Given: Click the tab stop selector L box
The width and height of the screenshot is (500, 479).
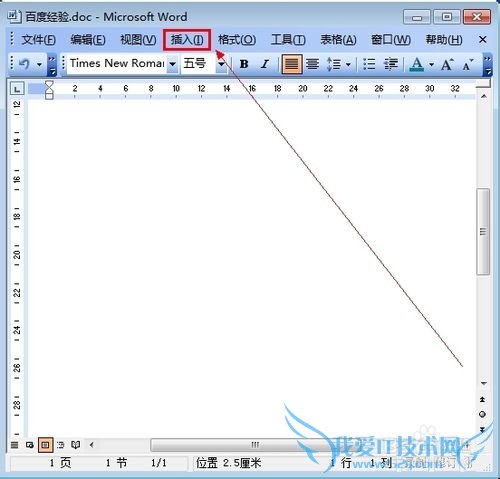Looking at the screenshot, I should pos(17,89).
